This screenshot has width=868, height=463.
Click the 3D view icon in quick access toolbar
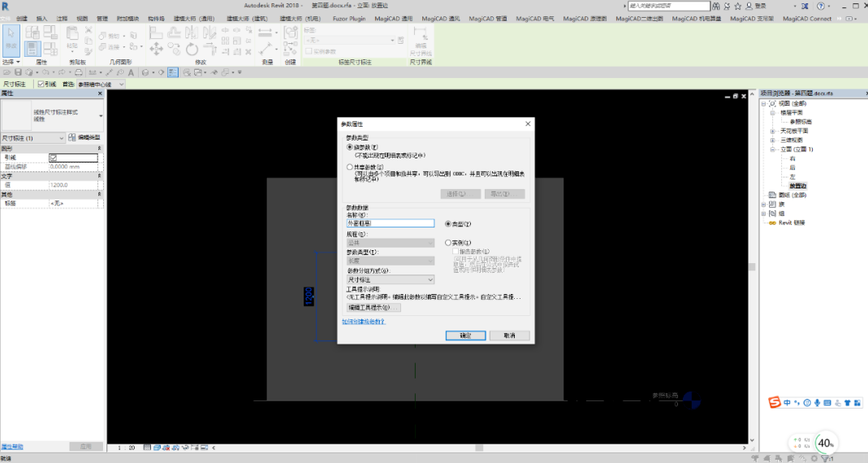(145, 72)
